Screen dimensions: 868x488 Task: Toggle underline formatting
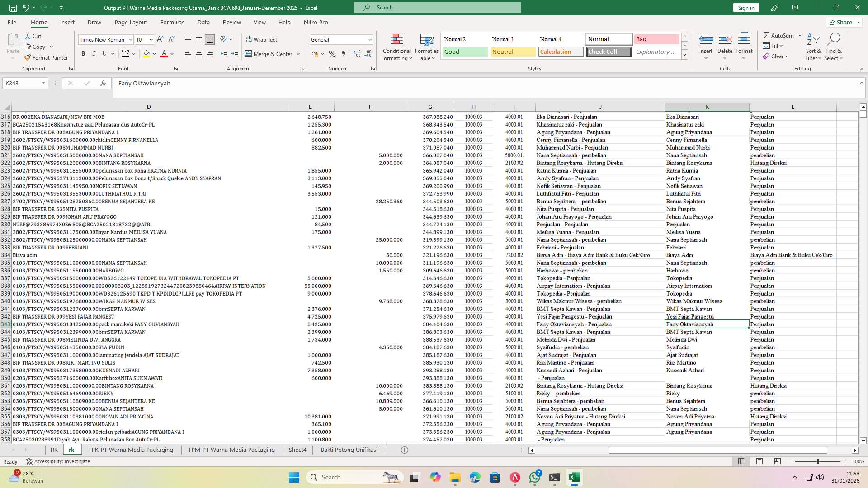pos(104,53)
